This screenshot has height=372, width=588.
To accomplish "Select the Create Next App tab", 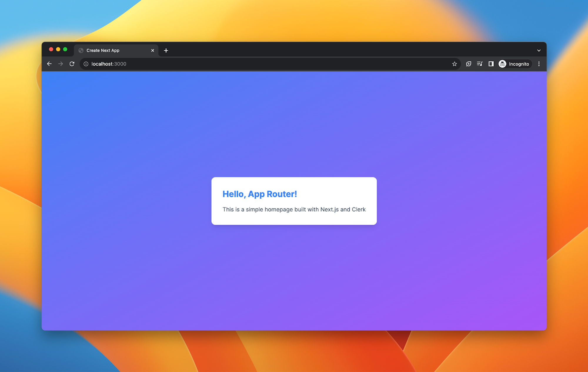I will click(x=116, y=50).
